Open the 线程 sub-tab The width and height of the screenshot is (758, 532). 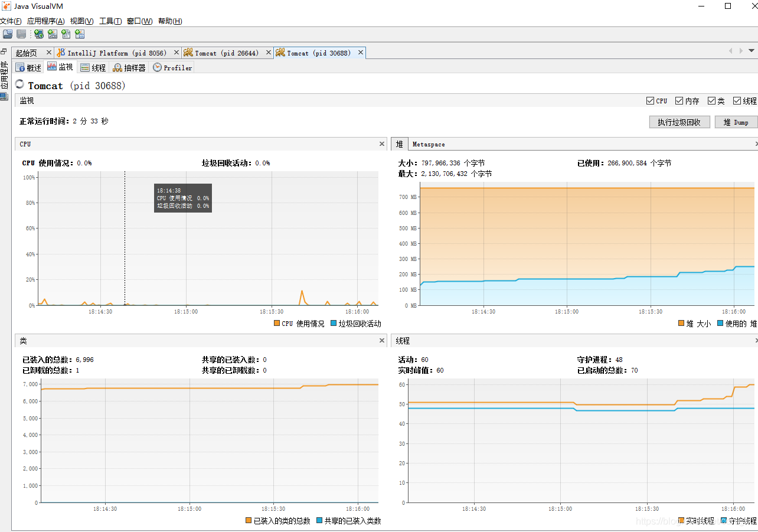(x=93, y=68)
